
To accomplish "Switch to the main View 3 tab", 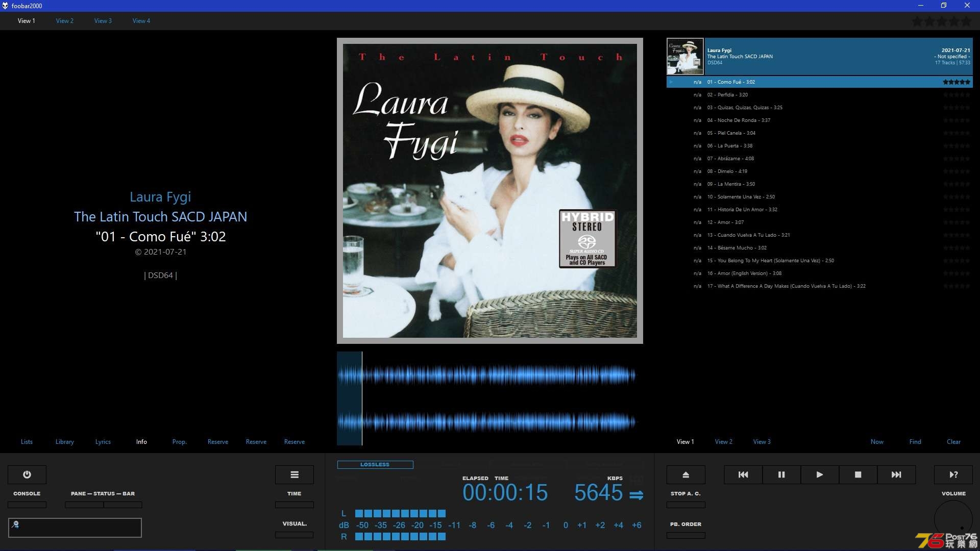I will (x=103, y=21).
